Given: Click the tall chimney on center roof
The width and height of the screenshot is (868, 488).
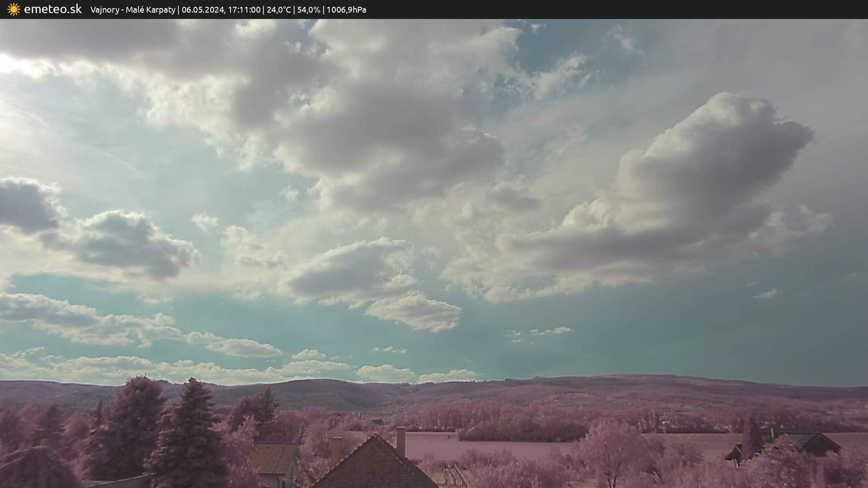Looking at the screenshot, I should click(x=401, y=442).
